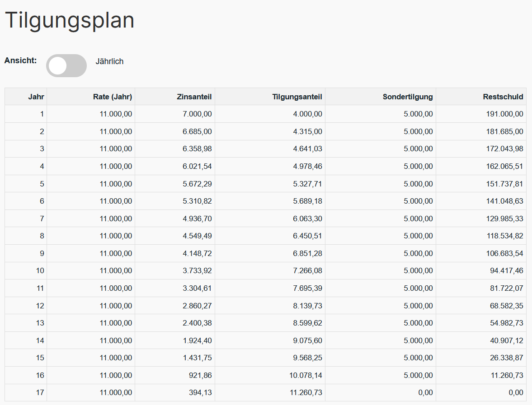Click the row for Jahr 1

[266, 114]
